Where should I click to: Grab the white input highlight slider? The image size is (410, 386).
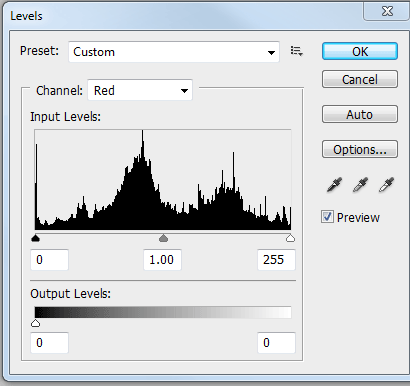pyautogui.click(x=291, y=238)
